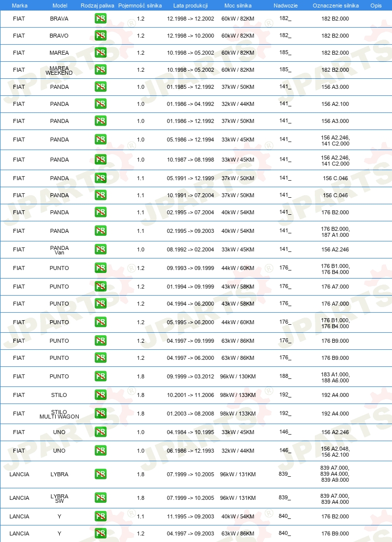Select the BRAVO model cell
This screenshot has width=392, height=542.
[59, 36]
